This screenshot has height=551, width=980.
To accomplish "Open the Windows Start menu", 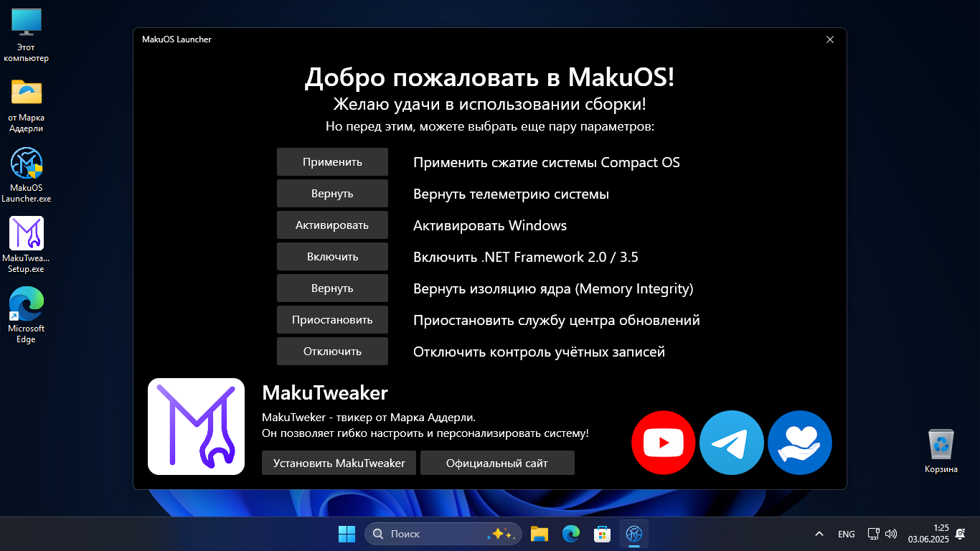I will pos(347,534).
